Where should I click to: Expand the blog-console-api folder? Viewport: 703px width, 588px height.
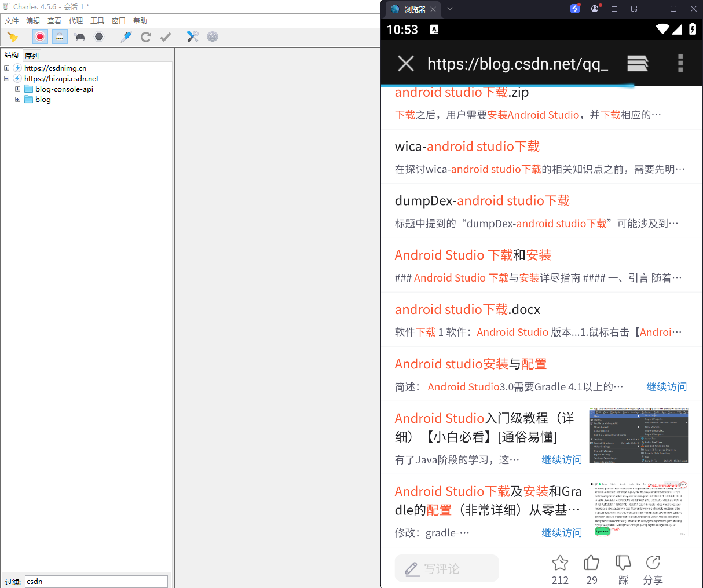tap(17, 89)
